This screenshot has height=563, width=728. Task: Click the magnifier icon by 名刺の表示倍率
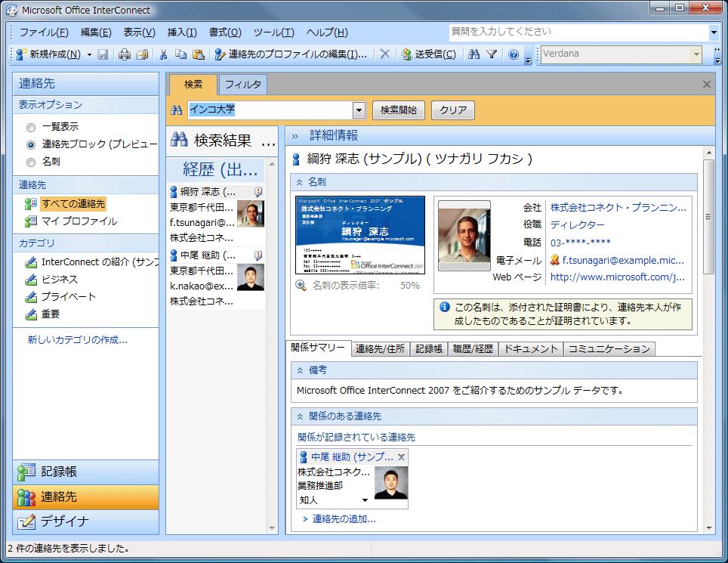pos(301,285)
